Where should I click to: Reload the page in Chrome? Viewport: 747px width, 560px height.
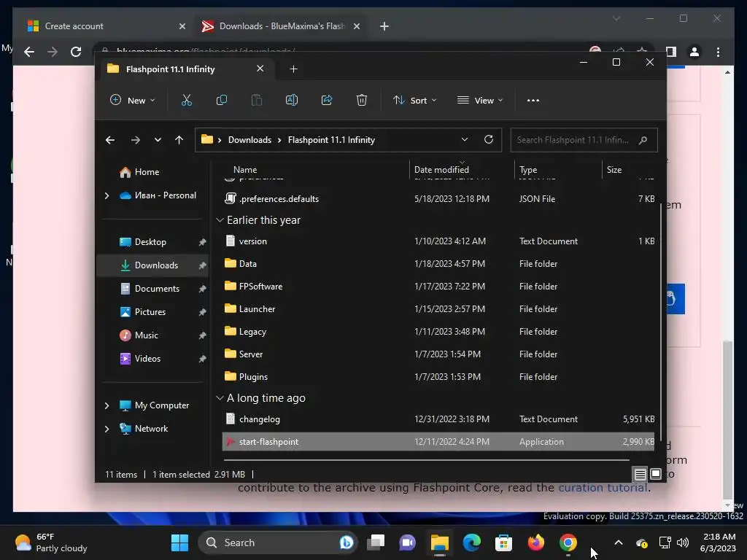(76, 52)
